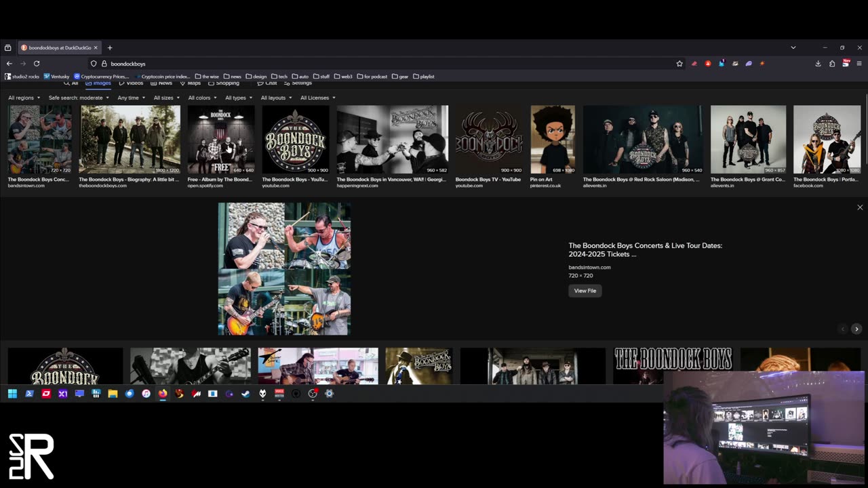Open the Any time filter dropdown
Image resolution: width=868 pixels, height=488 pixels.
click(x=132, y=98)
